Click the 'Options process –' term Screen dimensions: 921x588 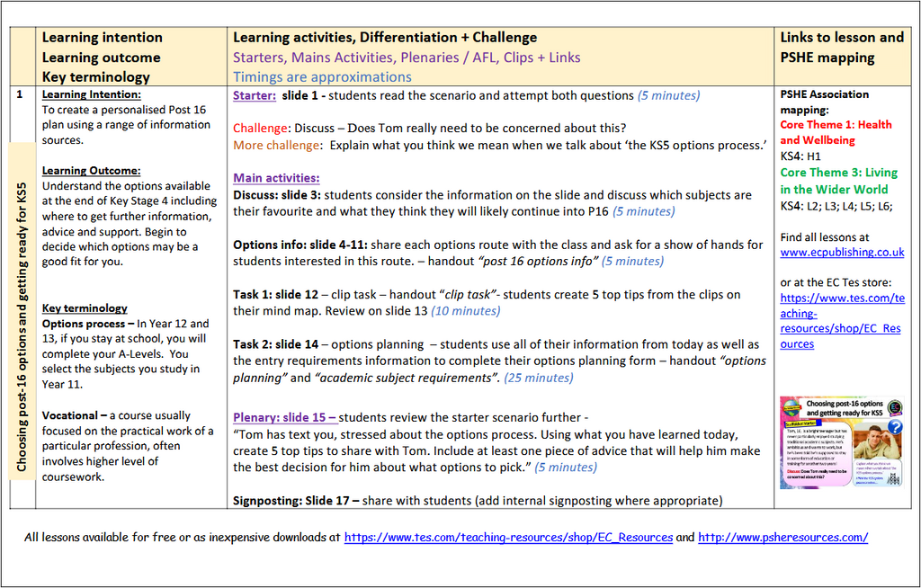click(87, 324)
